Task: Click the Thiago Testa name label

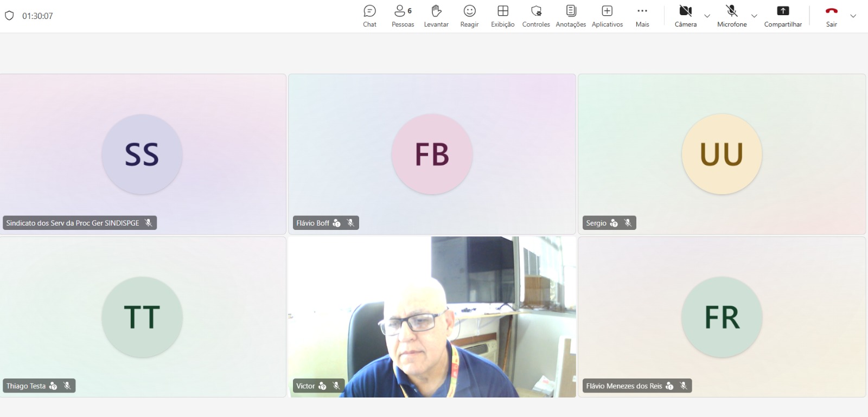Action: pyautogui.click(x=26, y=386)
